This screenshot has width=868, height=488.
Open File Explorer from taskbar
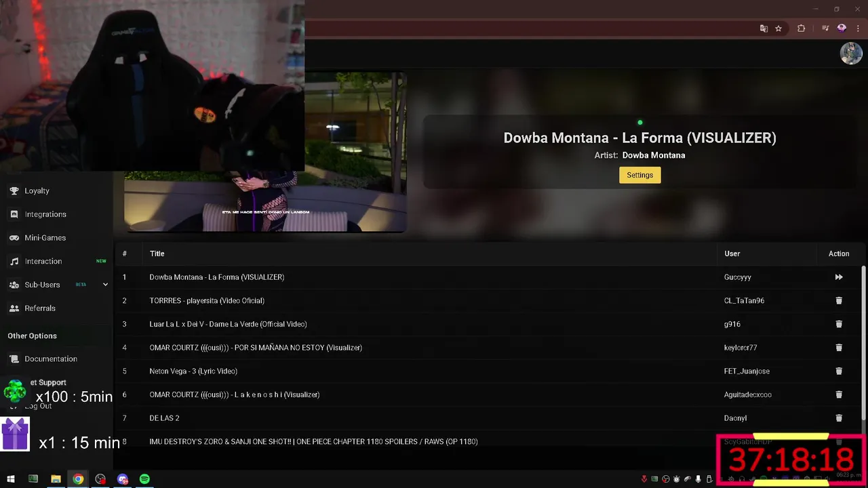56,479
